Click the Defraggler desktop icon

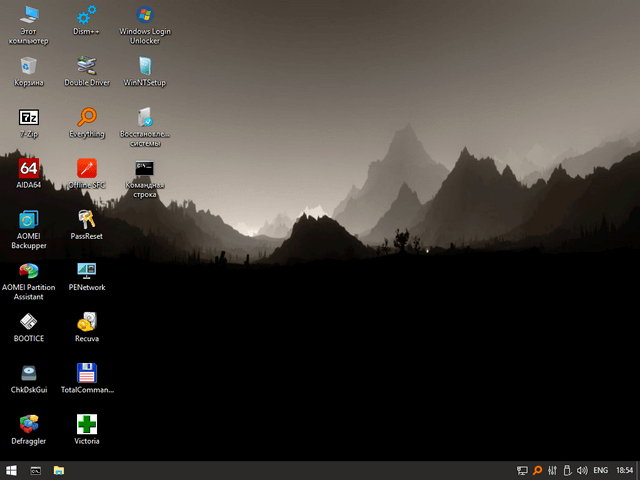click(29, 424)
